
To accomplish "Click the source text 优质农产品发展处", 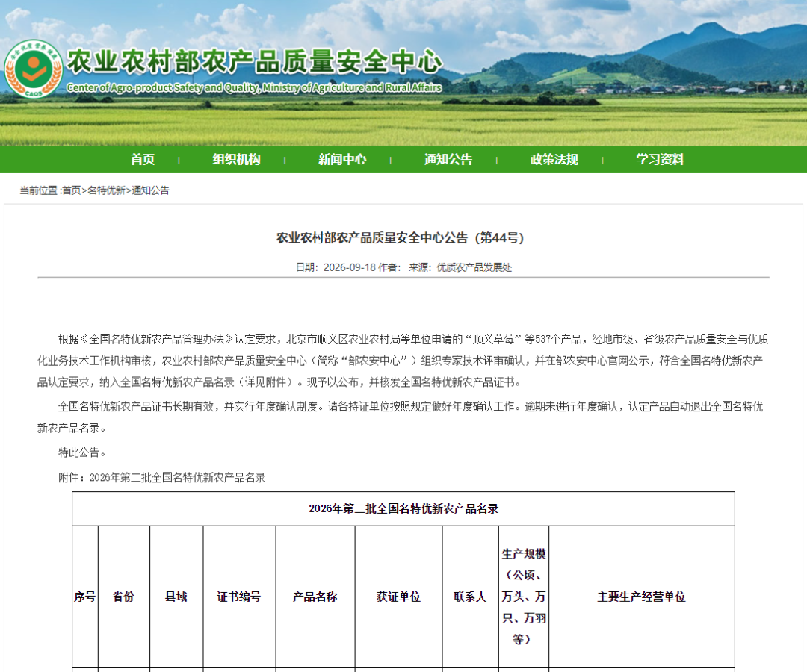I will pyautogui.click(x=474, y=267).
